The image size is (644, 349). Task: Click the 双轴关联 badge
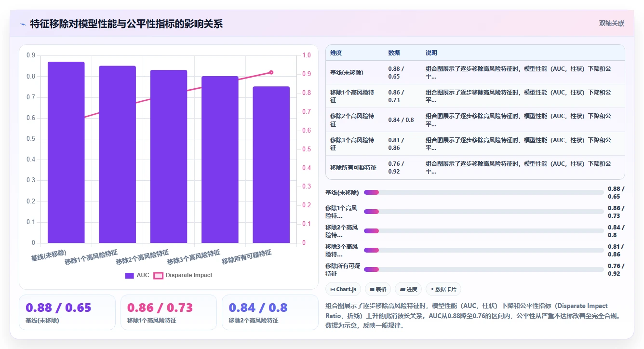611,23
